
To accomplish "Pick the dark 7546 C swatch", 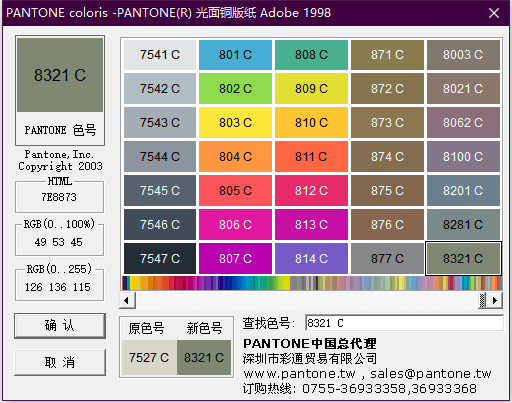I will (x=160, y=225).
